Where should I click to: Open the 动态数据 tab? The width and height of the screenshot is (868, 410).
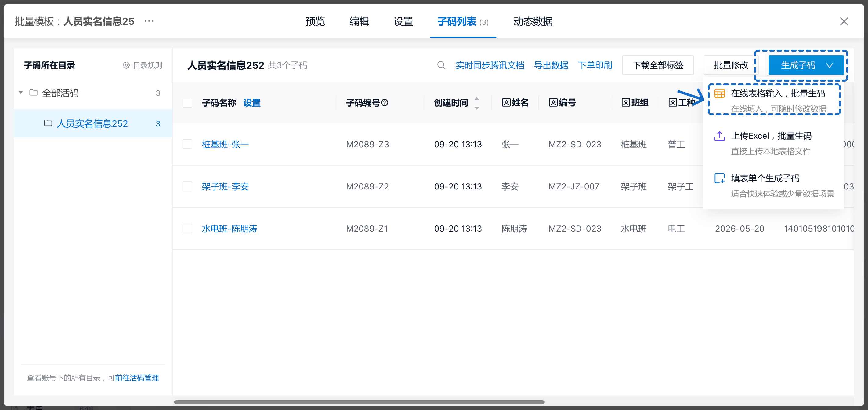tap(533, 22)
